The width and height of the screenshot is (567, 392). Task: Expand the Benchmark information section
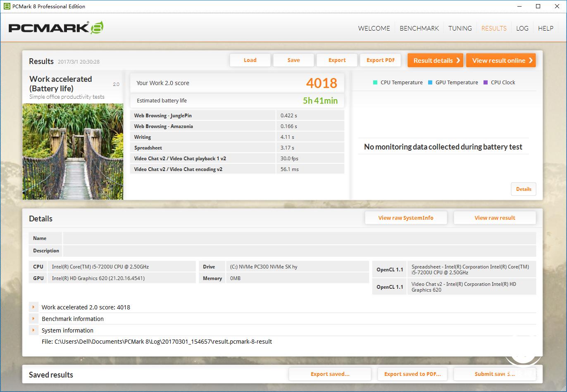(x=34, y=318)
